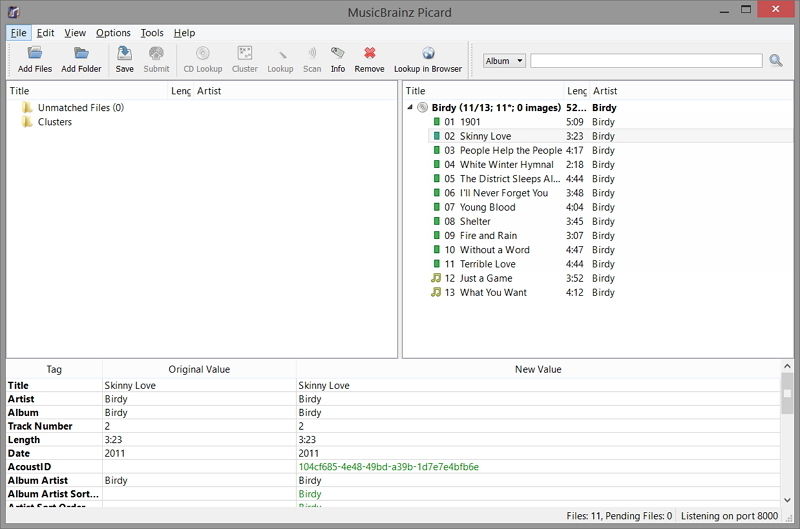The image size is (800, 529).
Task: Click the tag panel scrollbar down arrow
Action: pyautogui.click(x=787, y=500)
